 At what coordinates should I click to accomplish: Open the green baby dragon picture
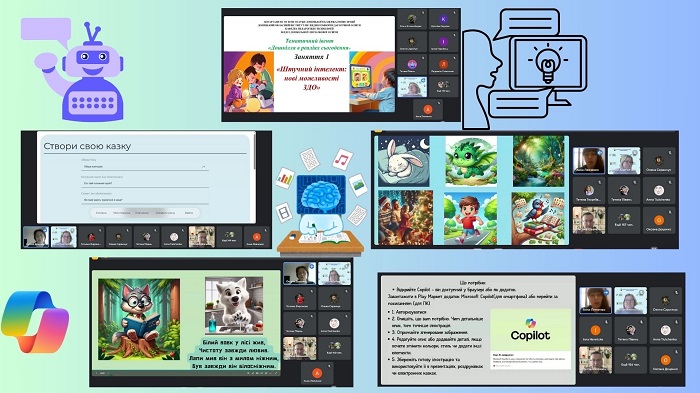(x=471, y=161)
